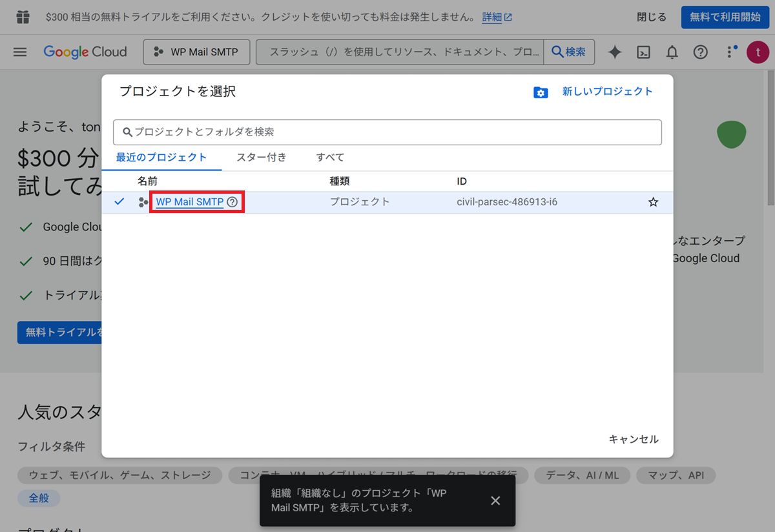Screen dimensions: 775x532
Task: Switch to the スター付き tab
Action: [262, 157]
